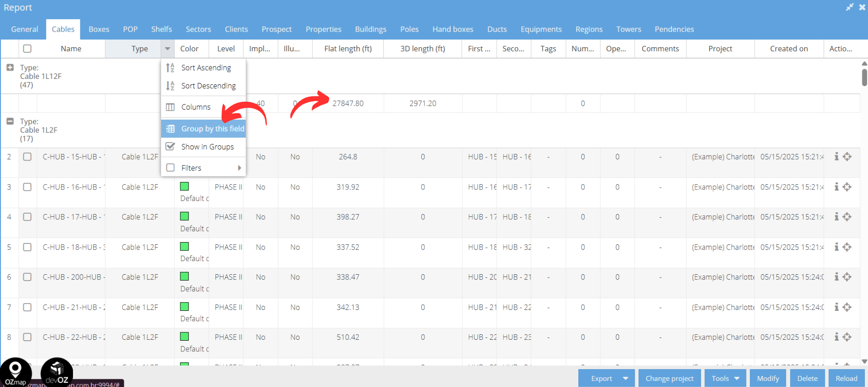868x387 pixels.
Task: Open the Equipments tab
Action: [x=541, y=29]
